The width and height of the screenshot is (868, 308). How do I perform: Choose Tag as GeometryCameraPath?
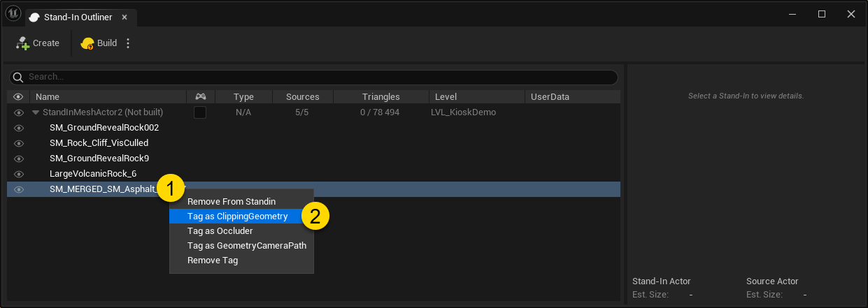tap(241, 246)
